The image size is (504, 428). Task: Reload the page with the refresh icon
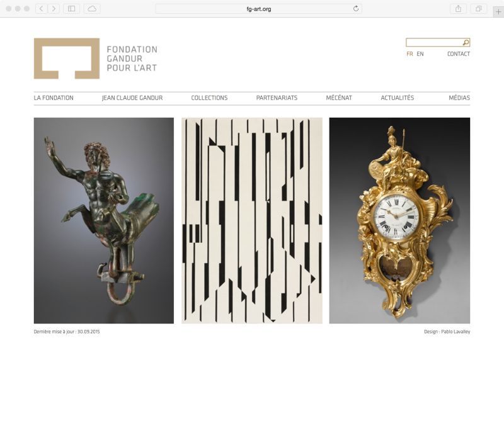356,9
